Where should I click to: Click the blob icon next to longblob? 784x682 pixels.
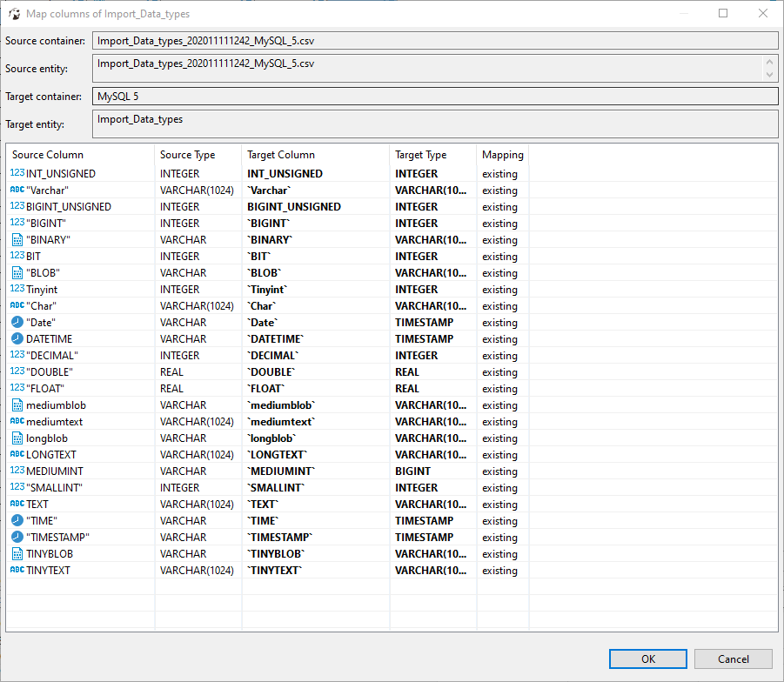(x=16, y=438)
